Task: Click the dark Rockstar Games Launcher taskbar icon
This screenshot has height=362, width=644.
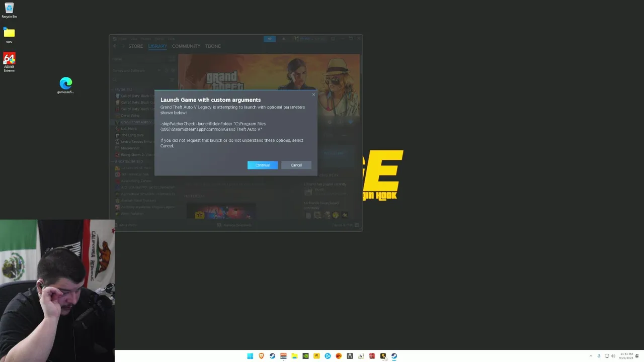Action: pyautogui.click(x=383, y=356)
